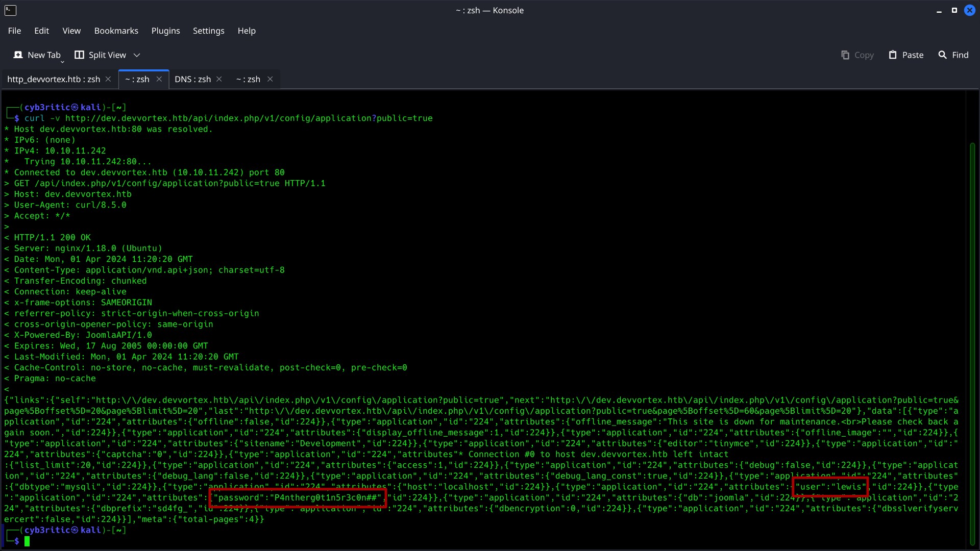The image size is (980, 551).
Task: Close the last ~ : zsh tab
Action: point(270,79)
